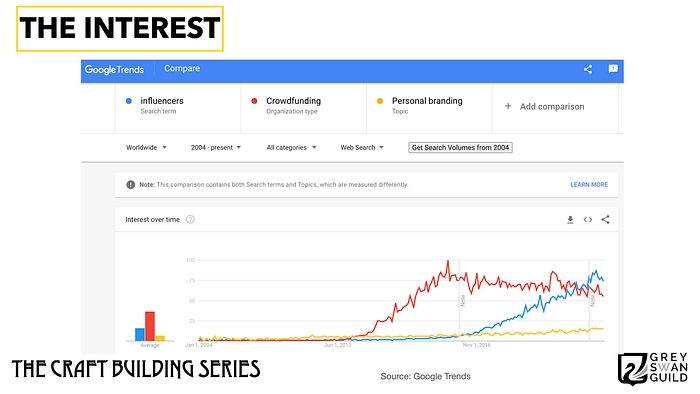Edit the Personal branding topic field
This screenshot has width=700, height=394.
point(429,106)
